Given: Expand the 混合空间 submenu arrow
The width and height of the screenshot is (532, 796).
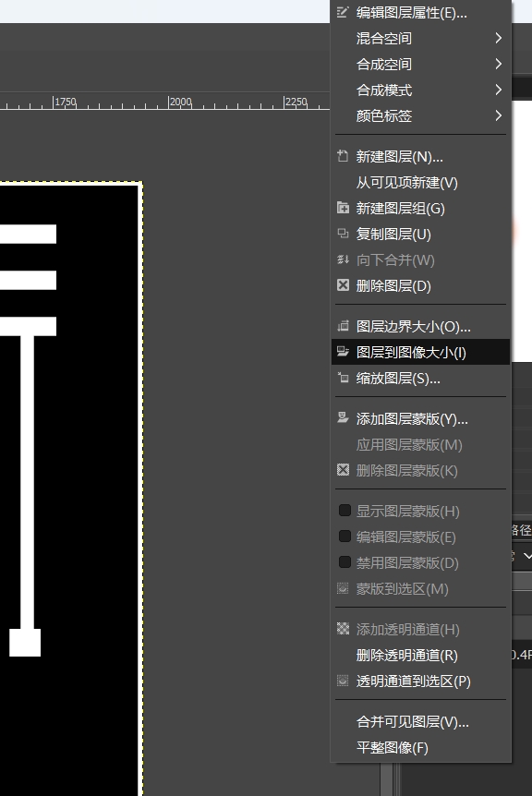Looking at the screenshot, I should [x=498, y=38].
